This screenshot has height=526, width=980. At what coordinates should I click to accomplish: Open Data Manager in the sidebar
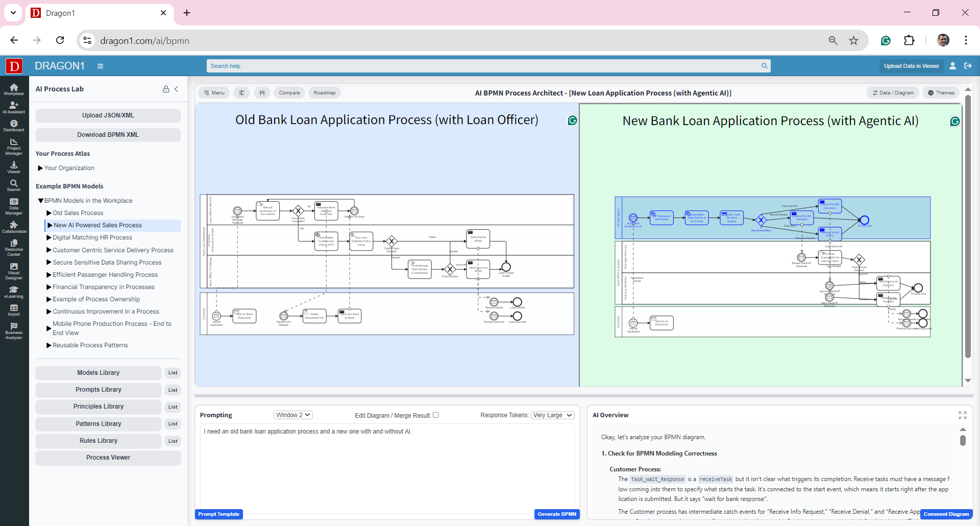pyautogui.click(x=14, y=206)
